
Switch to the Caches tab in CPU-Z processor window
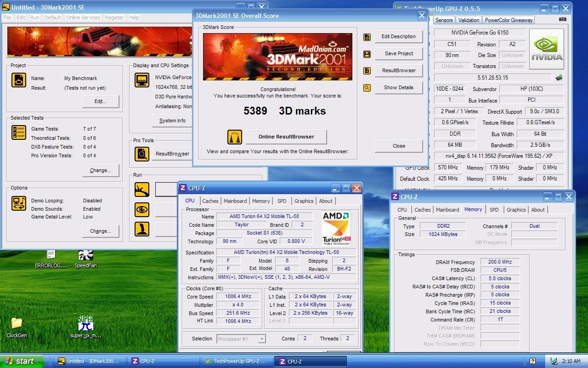[x=210, y=201]
